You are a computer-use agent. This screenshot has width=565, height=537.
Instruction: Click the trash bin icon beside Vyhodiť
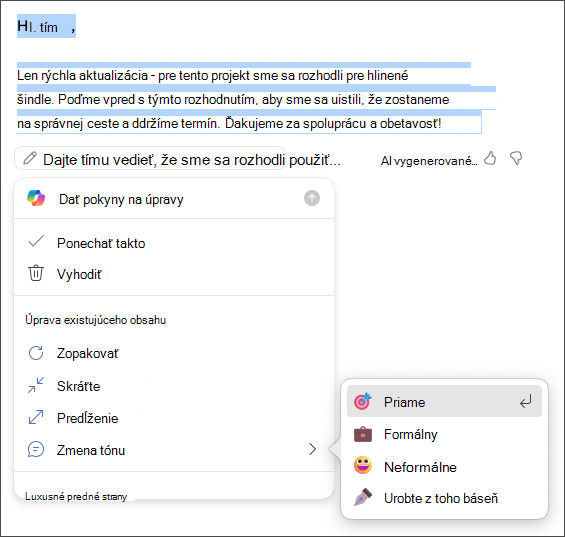coord(36,273)
